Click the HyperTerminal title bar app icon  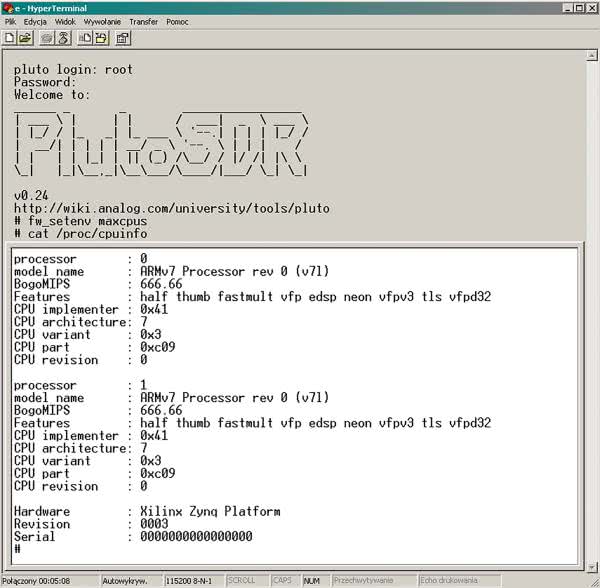coord(7,7)
